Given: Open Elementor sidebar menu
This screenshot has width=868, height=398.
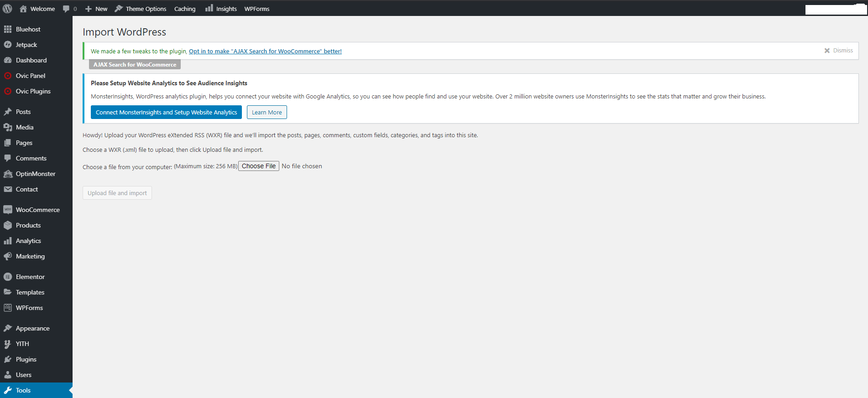Looking at the screenshot, I should tap(36, 277).
